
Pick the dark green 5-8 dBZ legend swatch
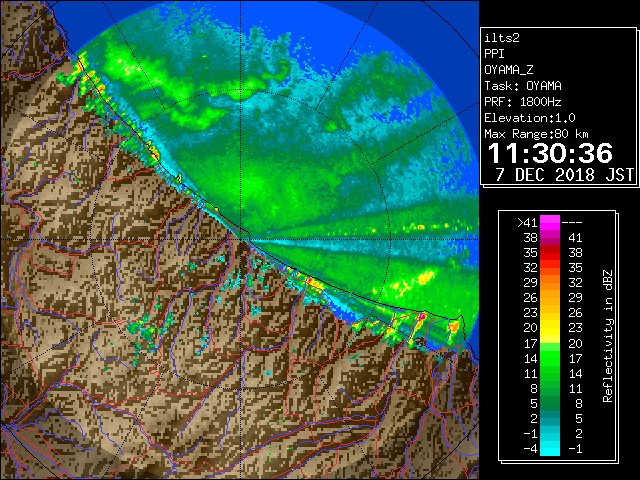coord(550,403)
